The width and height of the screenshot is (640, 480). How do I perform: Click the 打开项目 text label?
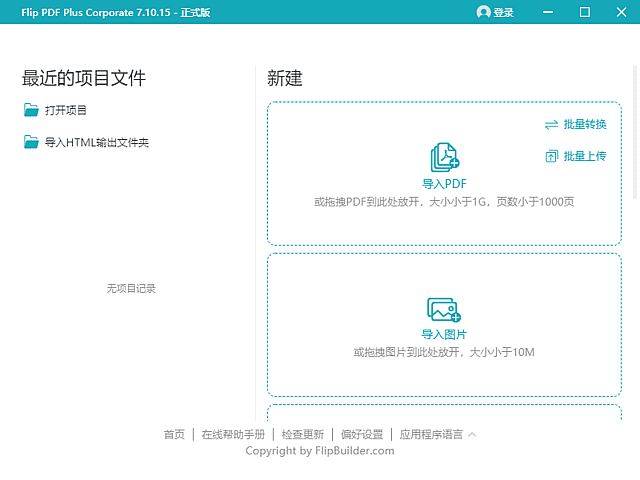coord(66,110)
